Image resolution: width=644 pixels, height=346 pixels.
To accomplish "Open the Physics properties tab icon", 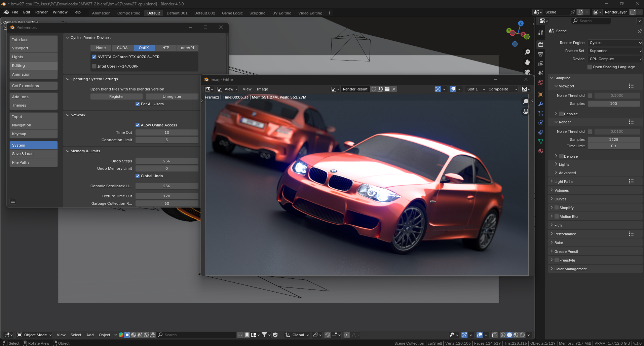I will tap(541, 123).
